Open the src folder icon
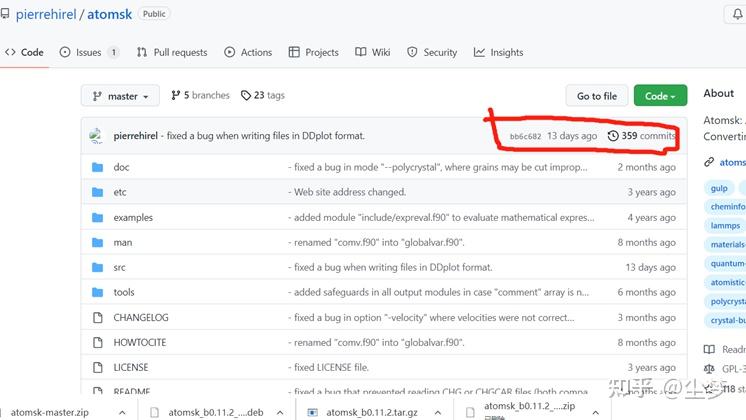 point(97,267)
